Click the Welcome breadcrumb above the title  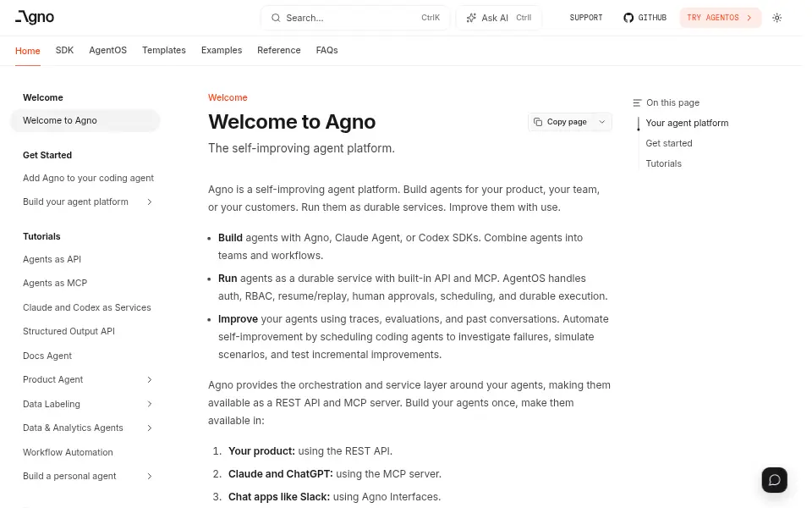[x=228, y=97]
